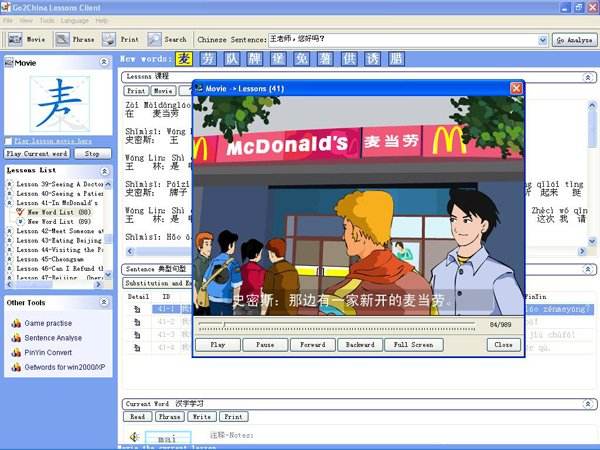This screenshot has height=450, width=600.
Task: Open the Search toolbar icon
Action: 155,39
